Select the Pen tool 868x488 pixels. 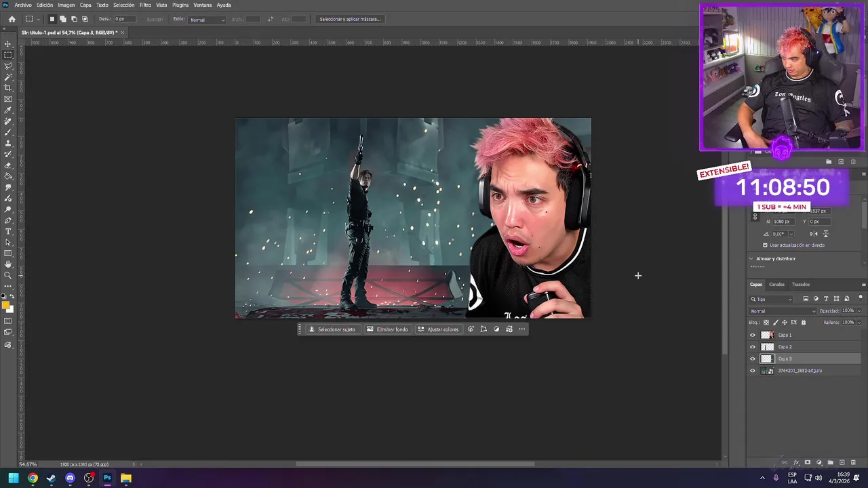[8, 220]
